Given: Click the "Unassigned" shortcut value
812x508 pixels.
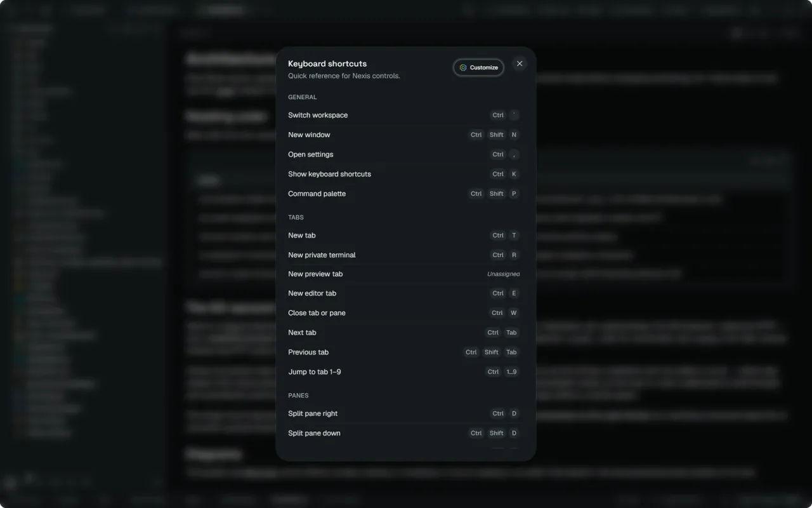Looking at the screenshot, I should click(504, 274).
